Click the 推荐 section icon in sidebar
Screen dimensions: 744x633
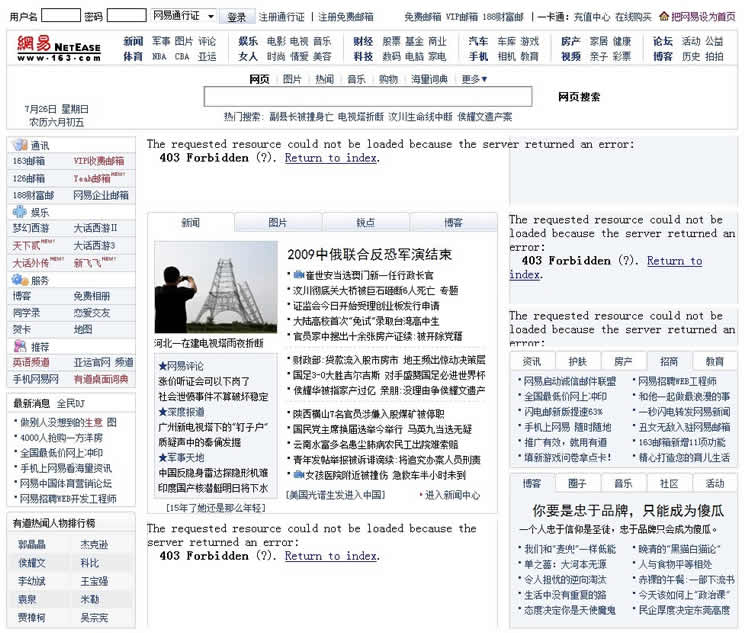click(x=20, y=346)
